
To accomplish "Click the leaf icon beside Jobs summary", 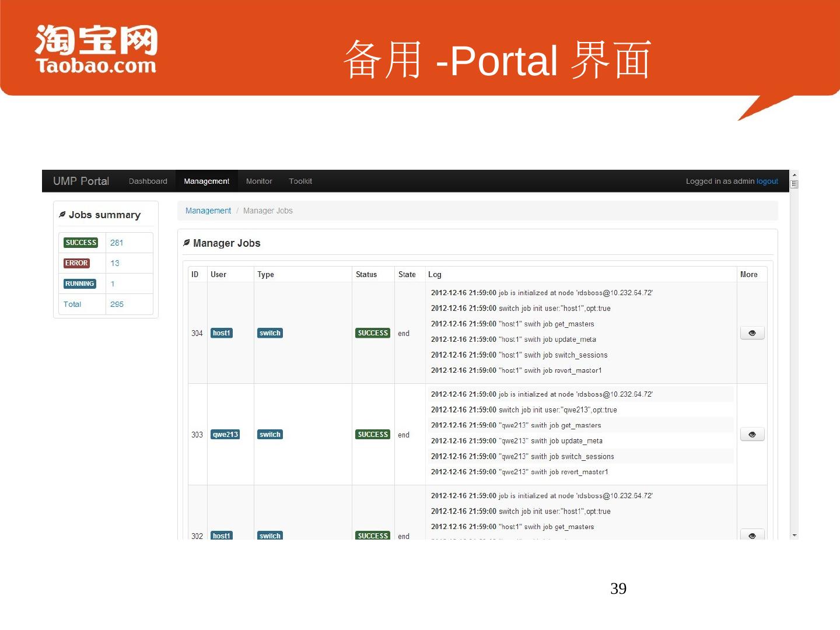I will tap(62, 215).
